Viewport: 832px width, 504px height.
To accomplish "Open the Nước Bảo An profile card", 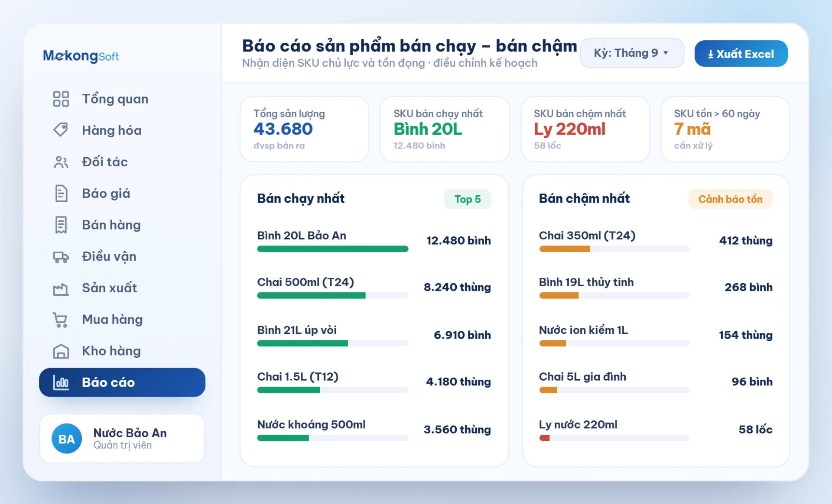I will tap(122, 439).
